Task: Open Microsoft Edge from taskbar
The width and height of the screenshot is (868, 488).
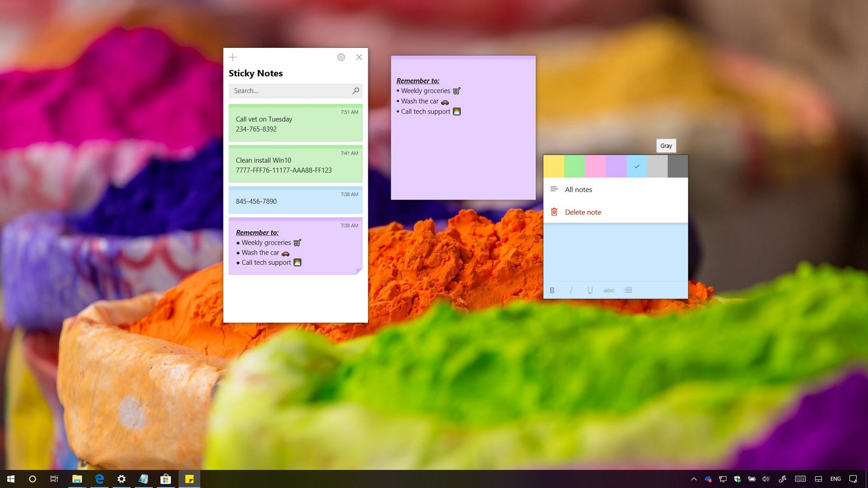Action: tap(99, 479)
